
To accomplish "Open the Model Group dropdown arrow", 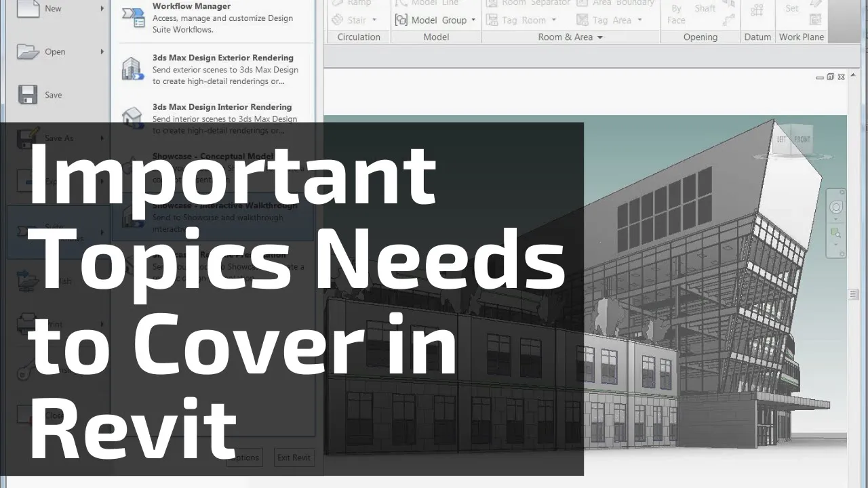I will pos(473,20).
